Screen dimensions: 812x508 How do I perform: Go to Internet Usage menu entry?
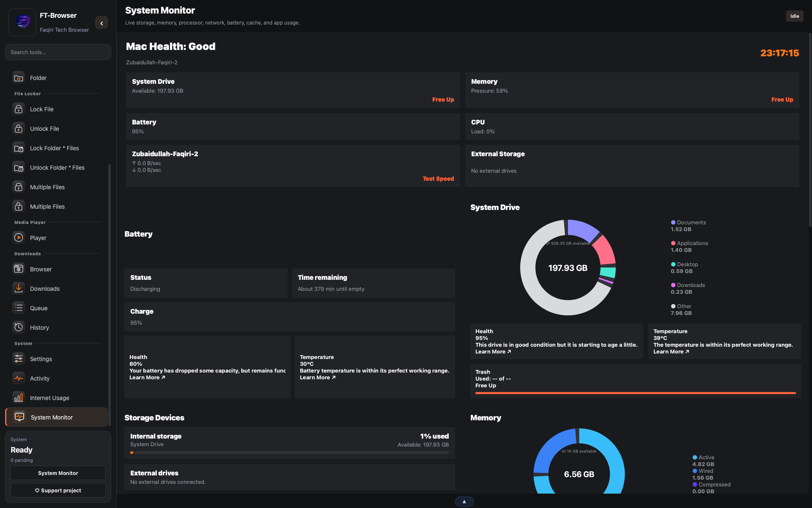[x=57, y=398]
